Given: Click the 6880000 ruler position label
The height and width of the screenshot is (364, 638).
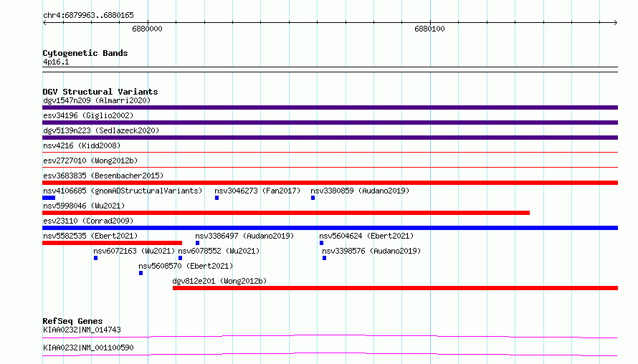Looking at the screenshot, I should 147,29.
